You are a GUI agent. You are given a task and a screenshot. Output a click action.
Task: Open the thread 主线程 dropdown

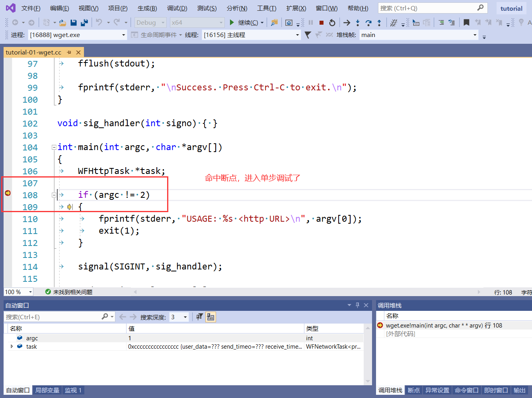click(x=297, y=35)
